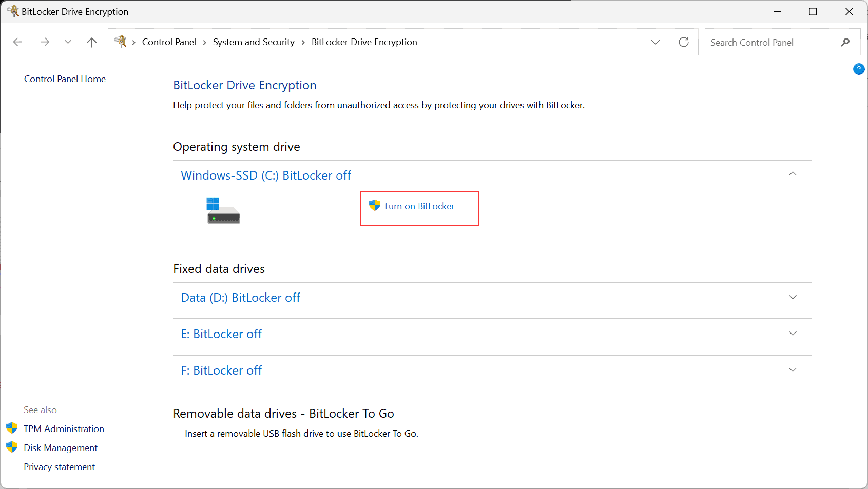Open the recent locations dropdown arrow

point(68,42)
